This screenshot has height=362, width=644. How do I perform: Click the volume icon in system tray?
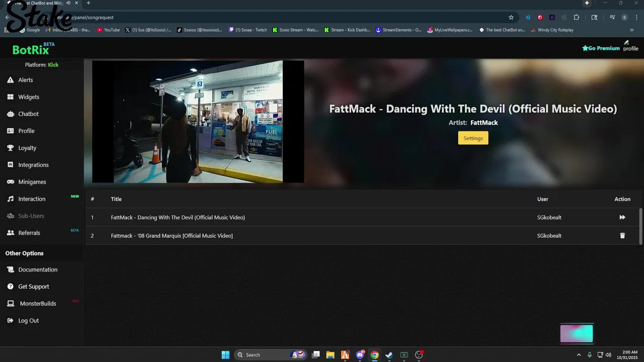click(608, 354)
